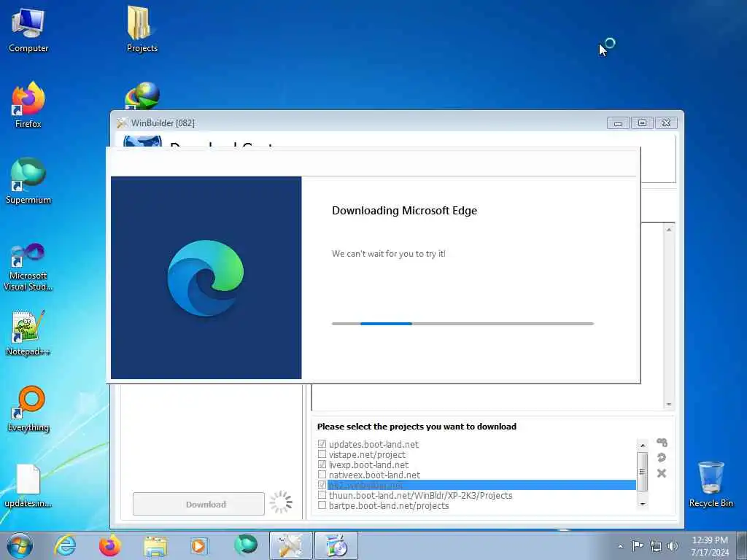The image size is (747, 560).
Task: Toggle the bartpe.boot-land.net/projects checkbox
Action: pyautogui.click(x=322, y=505)
